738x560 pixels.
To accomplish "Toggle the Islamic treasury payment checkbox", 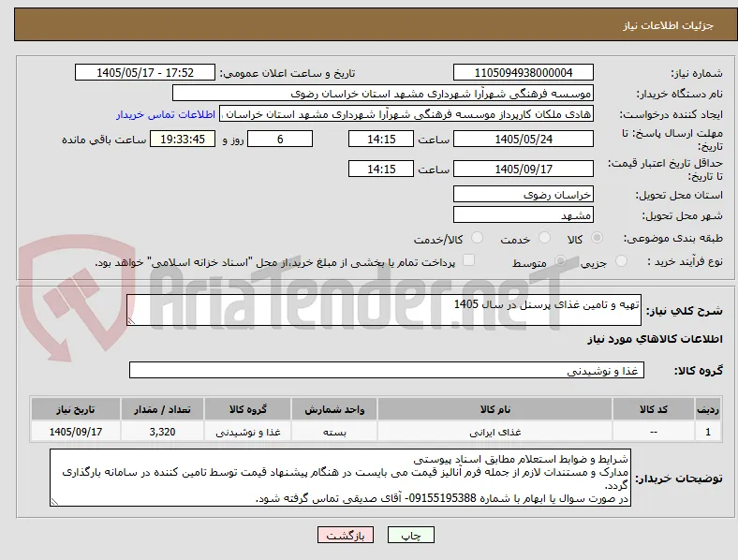I will [469, 260].
